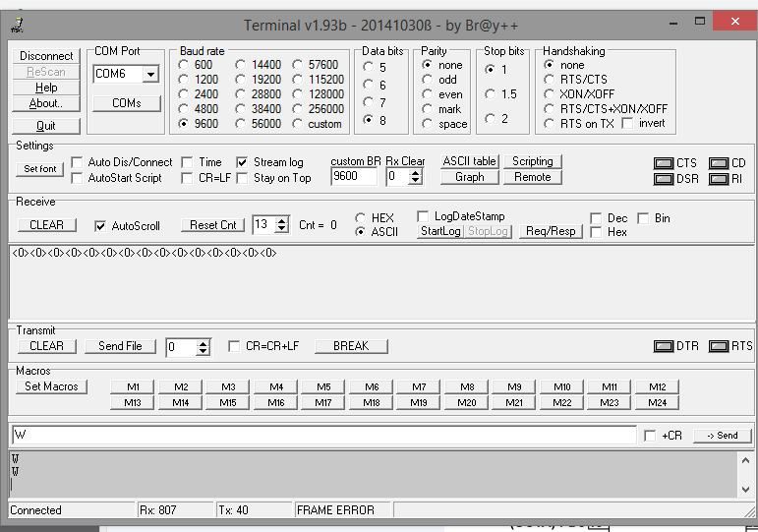This screenshot has width=758, height=532.
Task: Toggle Auto Dis/Connect option
Action: [77, 162]
